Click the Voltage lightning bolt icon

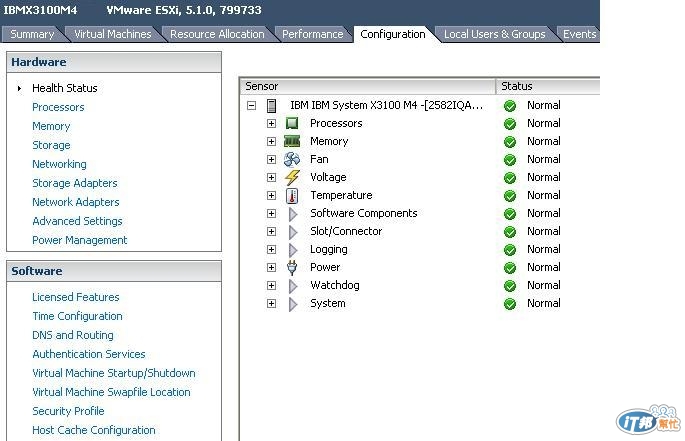[x=292, y=177]
